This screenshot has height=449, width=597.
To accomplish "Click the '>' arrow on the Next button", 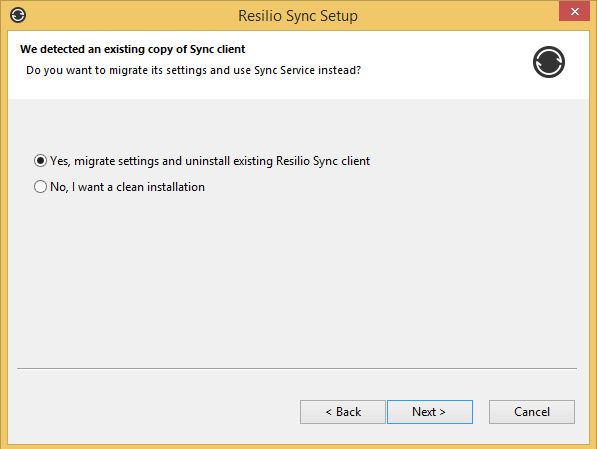I will pos(442,412).
